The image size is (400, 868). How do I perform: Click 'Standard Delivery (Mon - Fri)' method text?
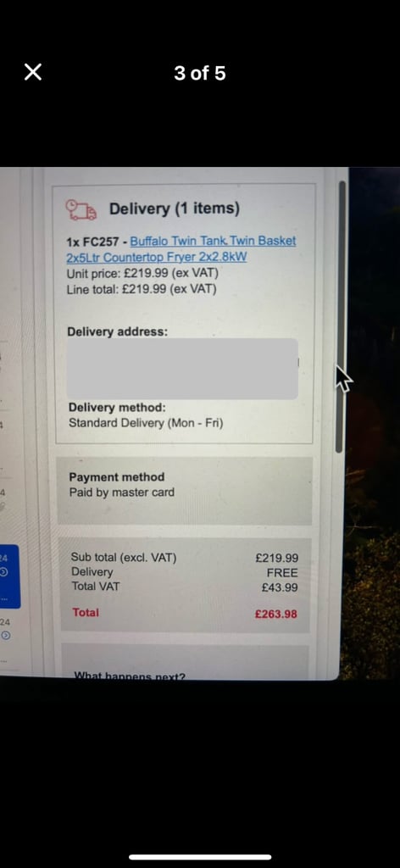[146, 424]
